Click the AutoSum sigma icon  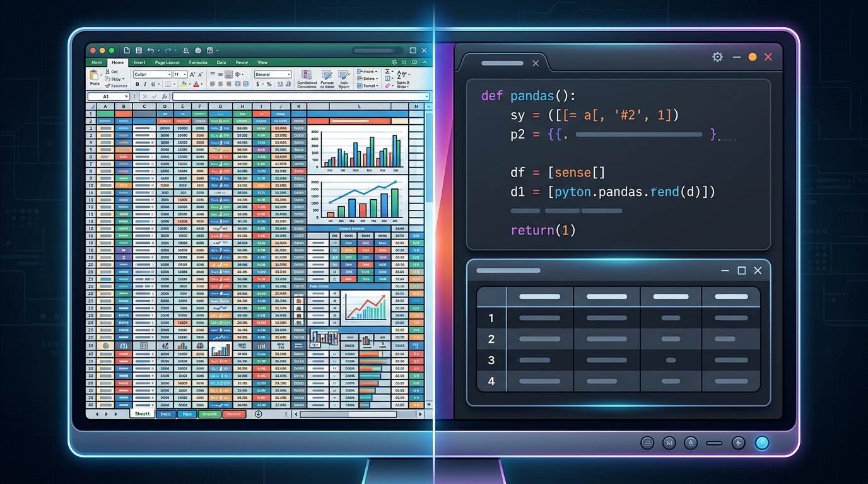tap(387, 71)
